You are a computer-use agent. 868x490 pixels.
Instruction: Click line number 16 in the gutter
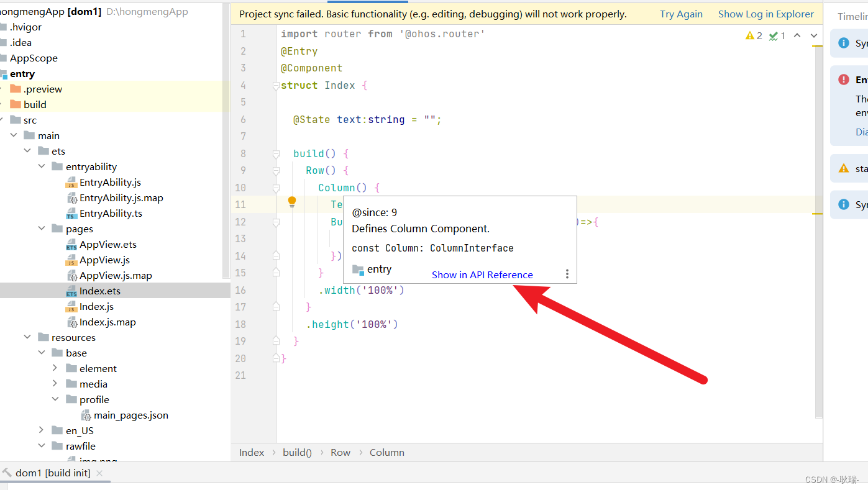[x=240, y=290]
